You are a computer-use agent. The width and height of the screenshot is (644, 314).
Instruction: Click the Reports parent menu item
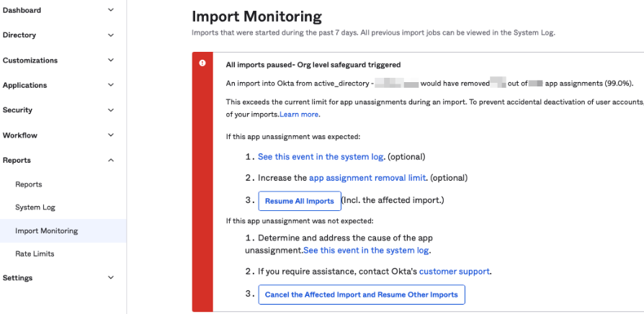pos(17,160)
